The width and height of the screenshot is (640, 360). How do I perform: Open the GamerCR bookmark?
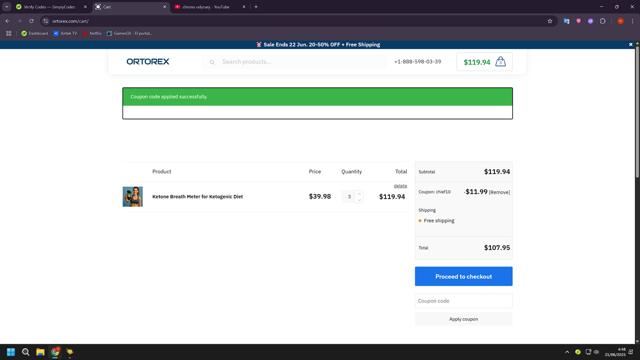click(129, 33)
